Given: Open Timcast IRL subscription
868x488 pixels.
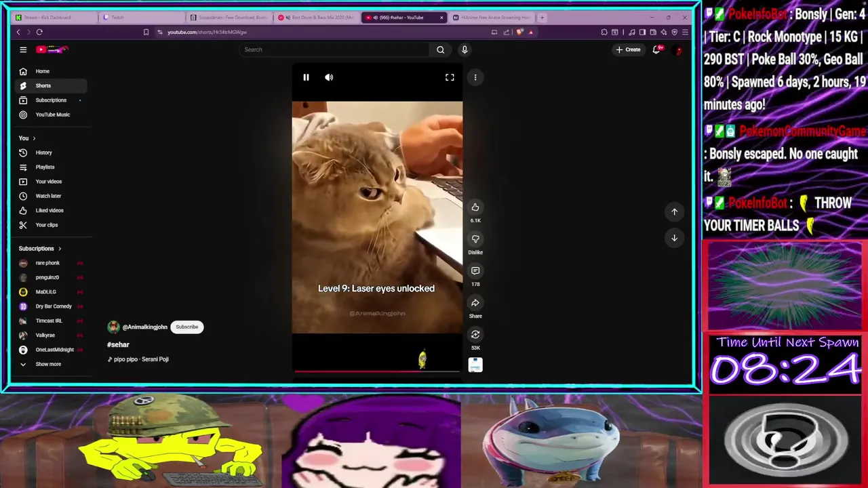Looking at the screenshot, I should (x=50, y=321).
